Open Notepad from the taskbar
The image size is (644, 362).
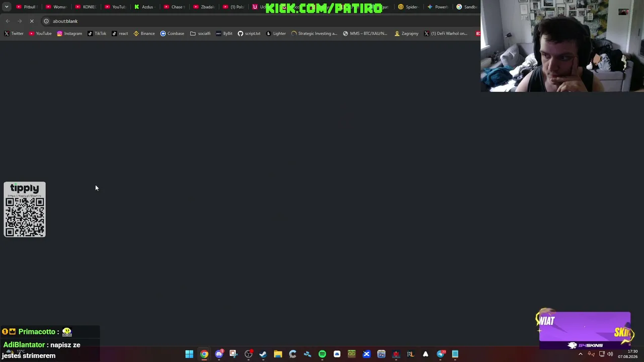[x=455, y=354]
